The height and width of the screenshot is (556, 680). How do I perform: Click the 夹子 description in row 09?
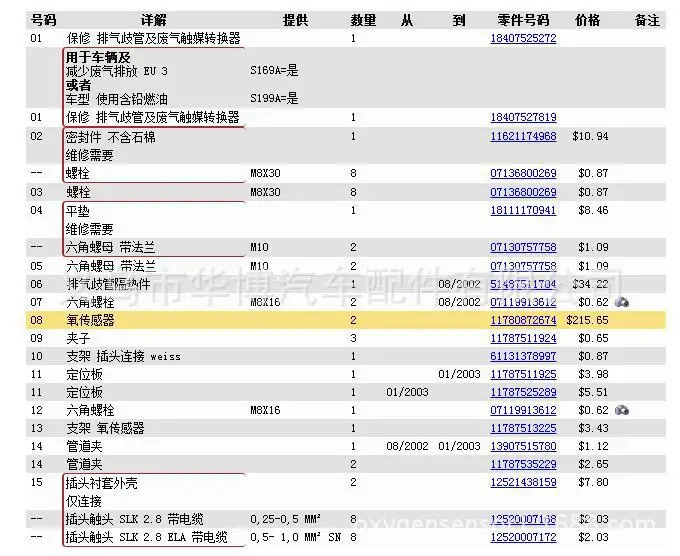click(78, 338)
